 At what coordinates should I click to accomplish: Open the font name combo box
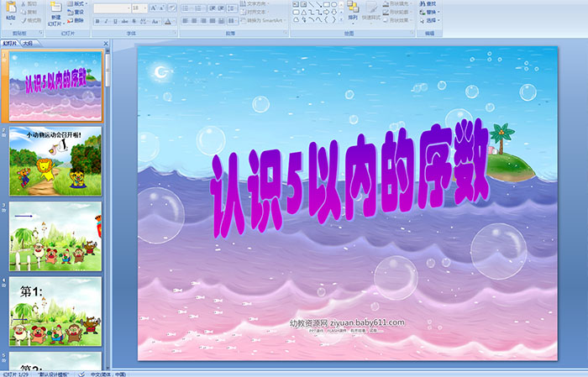tap(112, 8)
